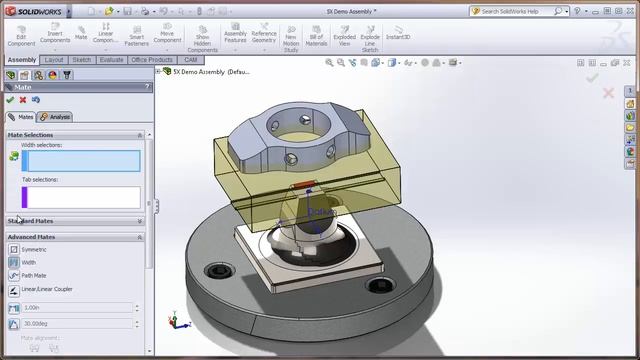Click the Move Component tool

pos(167,33)
